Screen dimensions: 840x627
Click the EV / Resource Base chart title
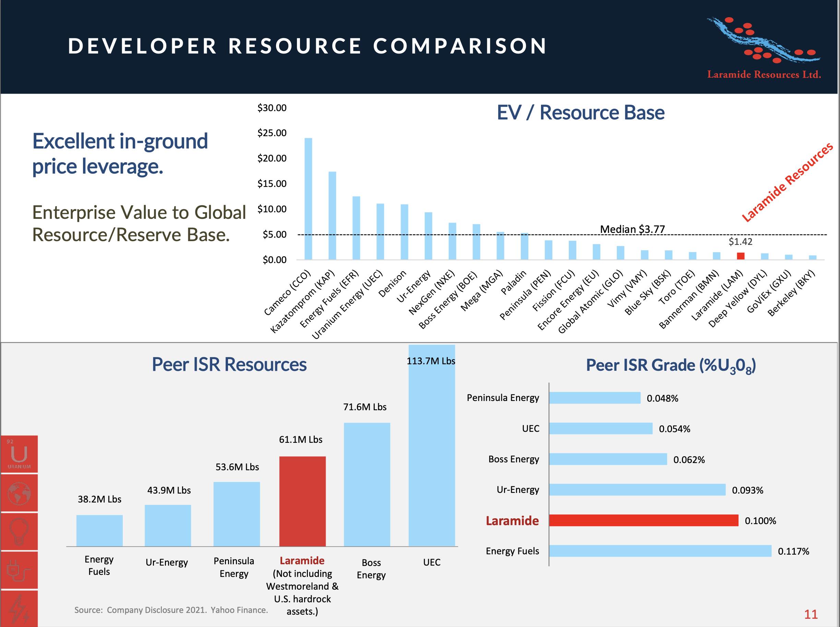point(580,113)
